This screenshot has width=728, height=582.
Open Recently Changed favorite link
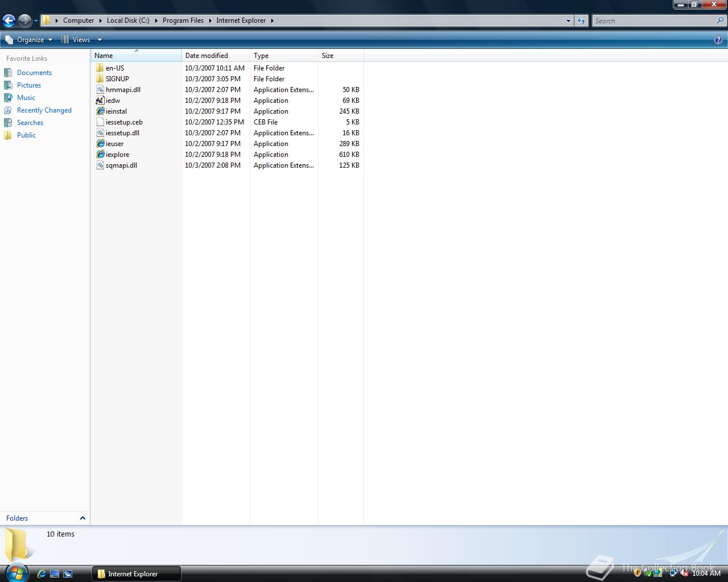point(44,110)
